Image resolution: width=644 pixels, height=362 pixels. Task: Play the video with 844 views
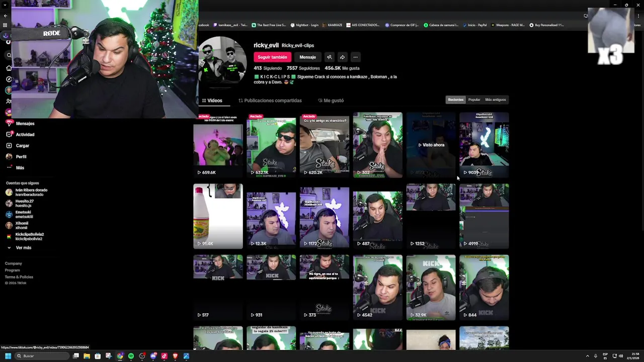[484, 288]
